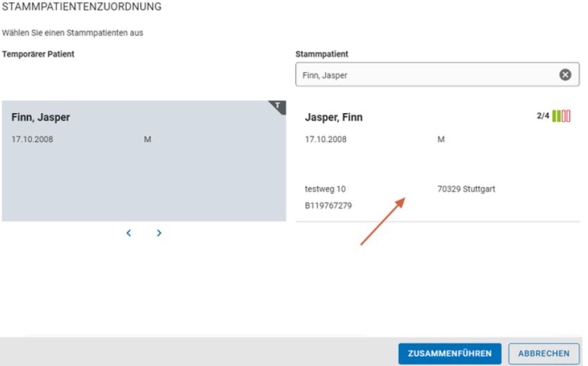Select the temporary patient name Finn, Jasper
Screen dimensions: 588x366
(x=41, y=117)
